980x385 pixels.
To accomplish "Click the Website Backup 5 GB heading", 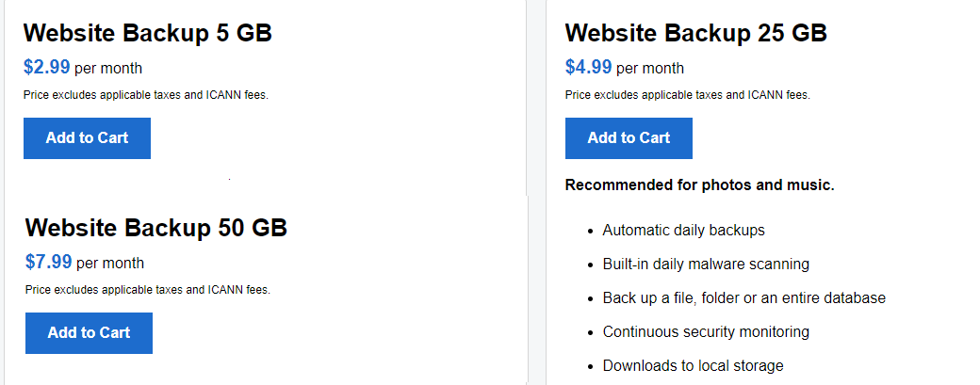I will click(x=148, y=33).
